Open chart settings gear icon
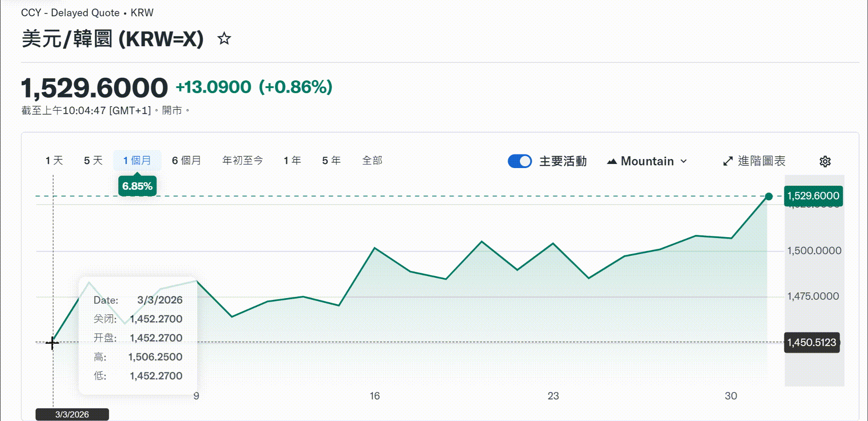Image resolution: width=868 pixels, height=421 pixels. pyautogui.click(x=825, y=161)
